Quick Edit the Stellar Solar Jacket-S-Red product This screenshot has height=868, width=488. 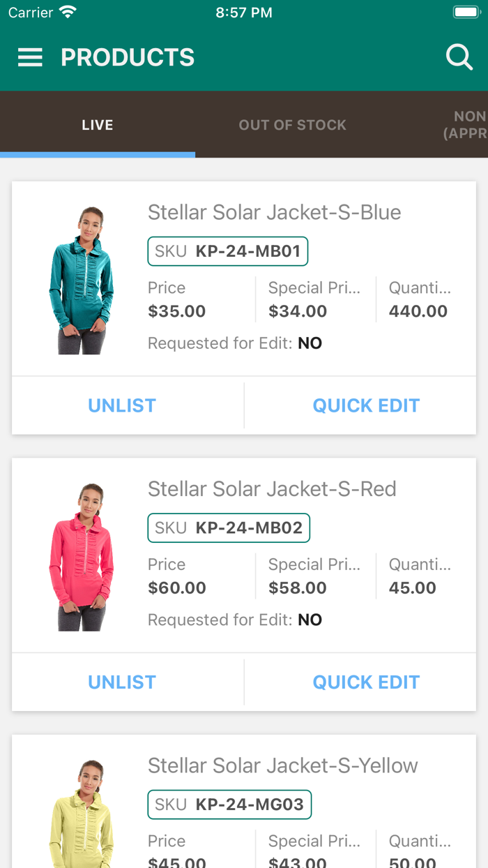coord(366,682)
